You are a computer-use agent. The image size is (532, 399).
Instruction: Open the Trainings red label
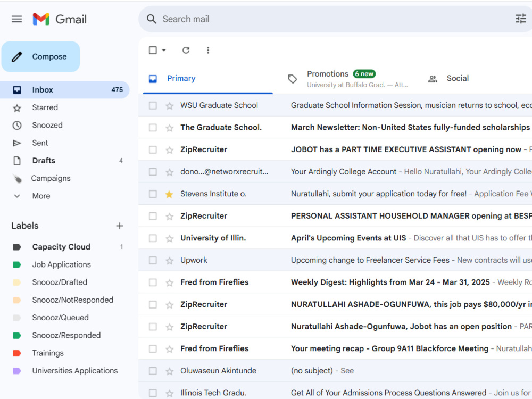click(x=48, y=353)
